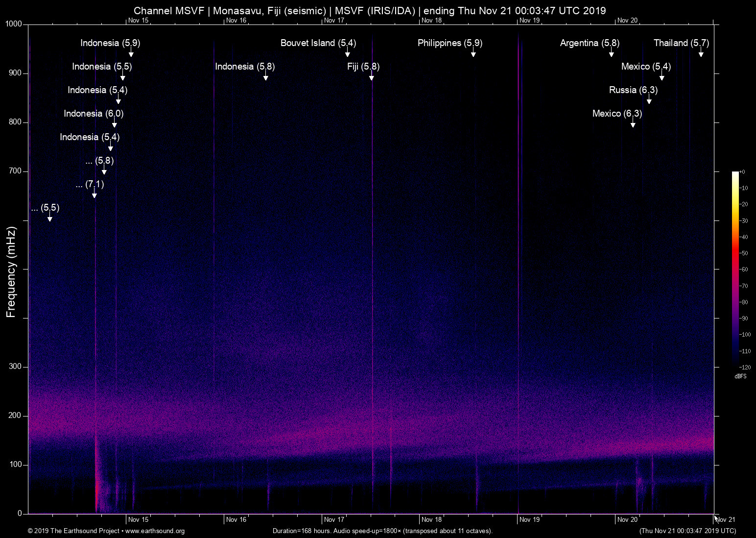Click the Earthsound Project copyright notice
The image size is (756, 538).
72,531
